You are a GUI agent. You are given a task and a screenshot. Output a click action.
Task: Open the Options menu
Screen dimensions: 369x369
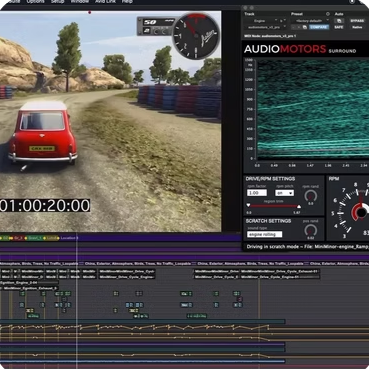coord(35,2)
